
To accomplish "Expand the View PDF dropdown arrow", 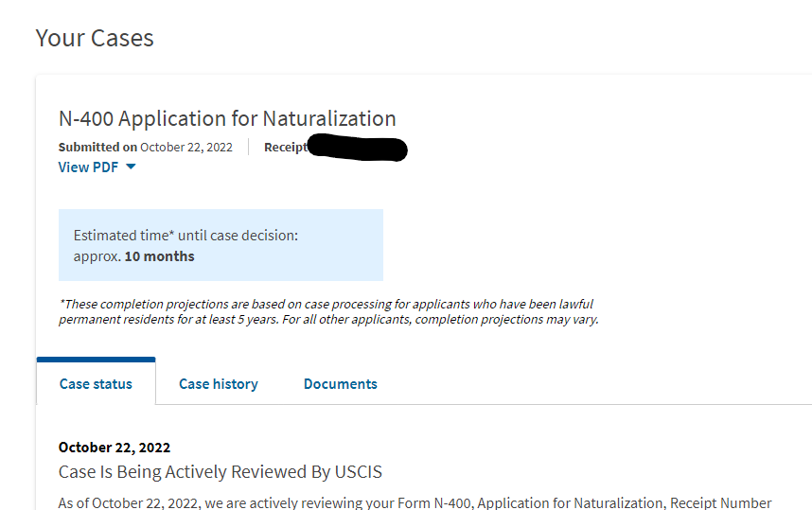I will pos(131,167).
